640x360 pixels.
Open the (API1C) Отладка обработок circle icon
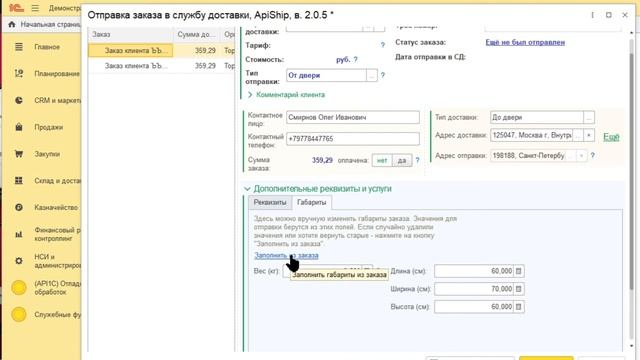(x=19, y=288)
